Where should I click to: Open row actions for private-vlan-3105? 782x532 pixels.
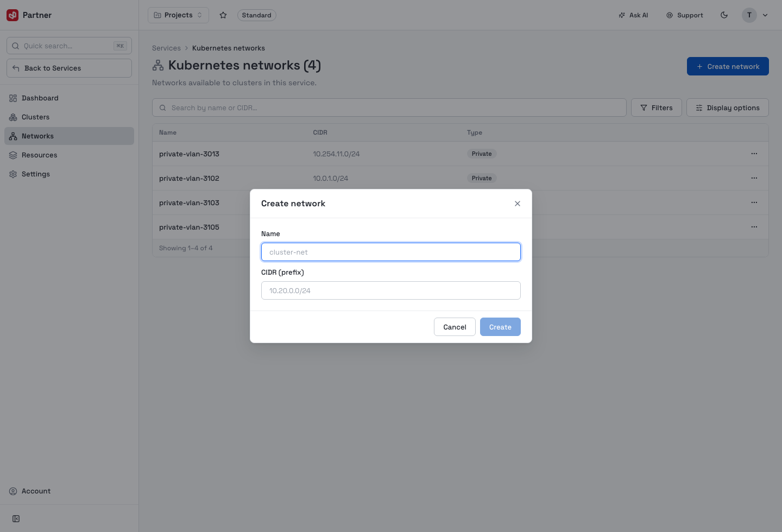(x=754, y=227)
